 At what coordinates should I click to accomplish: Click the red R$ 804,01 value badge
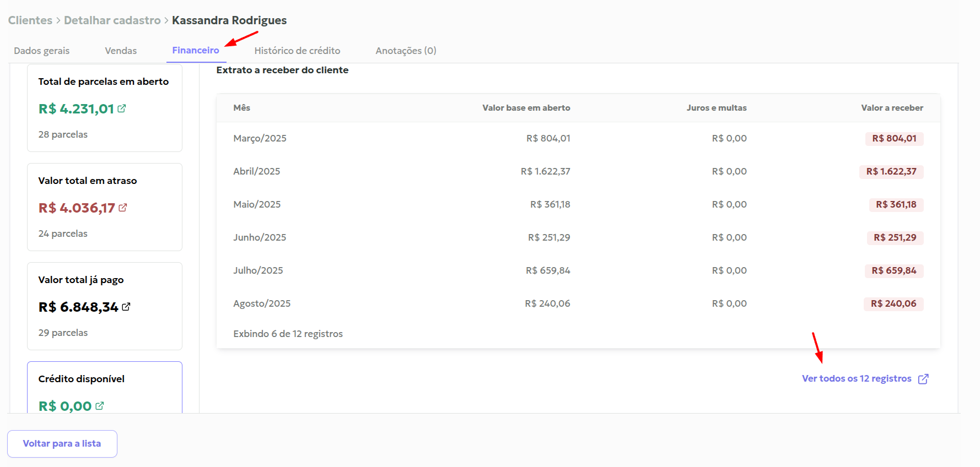click(894, 138)
